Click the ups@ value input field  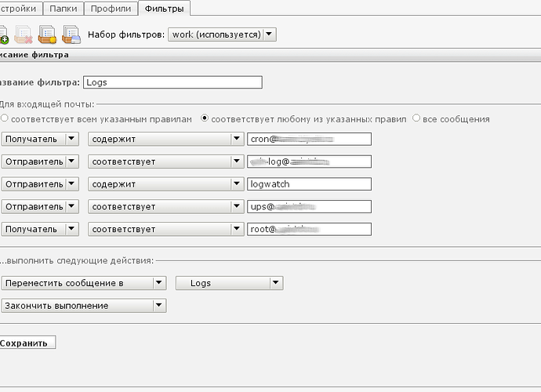tap(309, 207)
